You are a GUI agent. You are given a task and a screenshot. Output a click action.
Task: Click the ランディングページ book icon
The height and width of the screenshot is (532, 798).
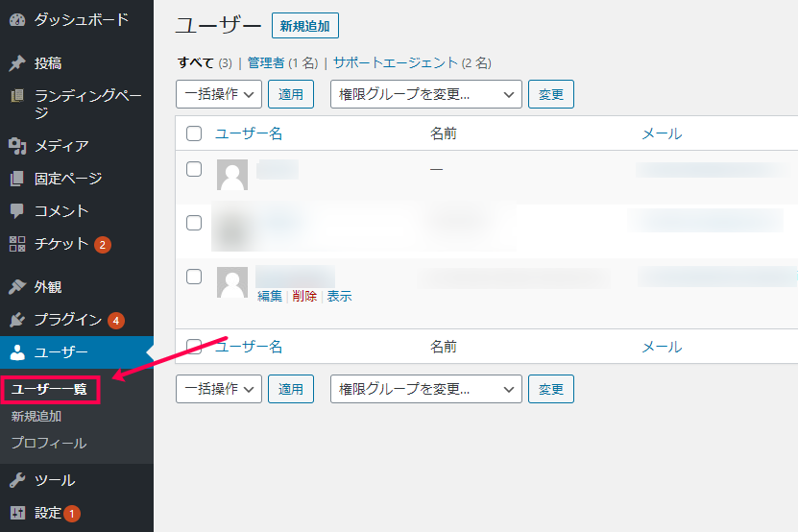(x=17, y=95)
